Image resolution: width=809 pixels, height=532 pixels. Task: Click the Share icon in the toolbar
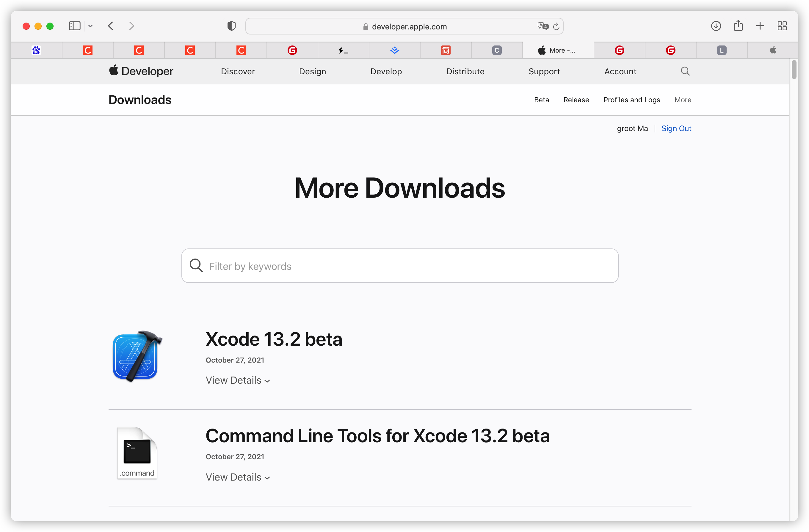(738, 26)
